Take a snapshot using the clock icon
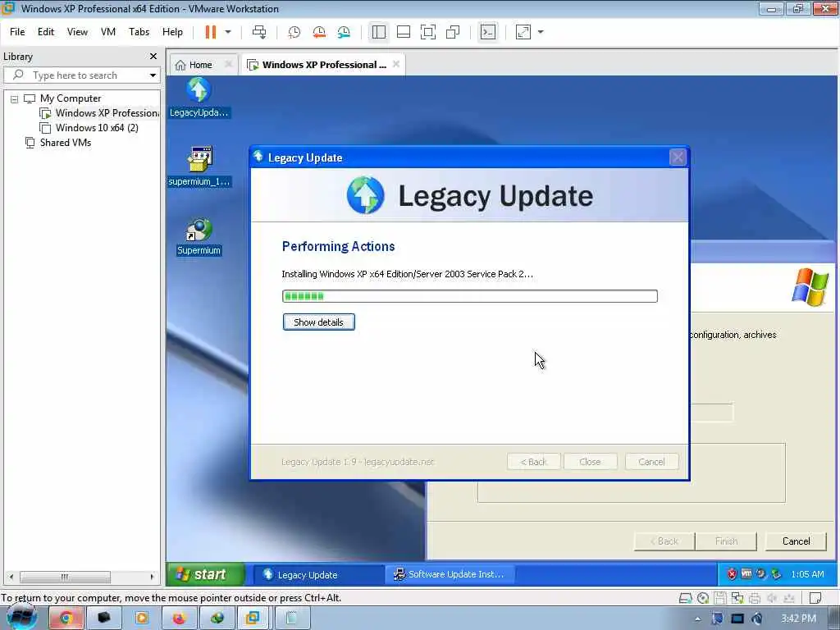Viewport: 840px width, 630px height. (x=294, y=32)
